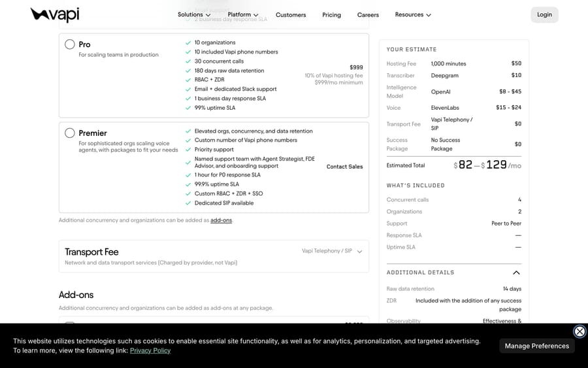Screen dimensions: 588x368
Task: Click the ElevenLabs voice value
Action: pos(445,108)
